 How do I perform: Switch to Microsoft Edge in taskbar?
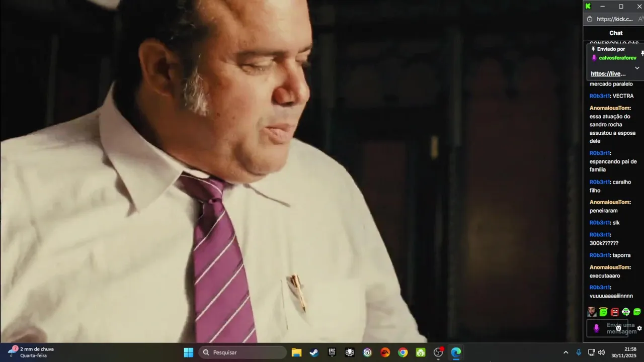[x=456, y=352]
